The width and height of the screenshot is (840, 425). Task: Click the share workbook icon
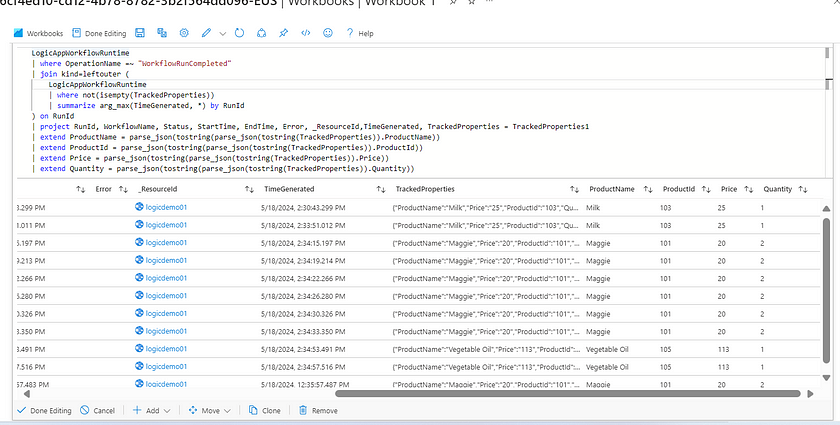[x=261, y=33]
